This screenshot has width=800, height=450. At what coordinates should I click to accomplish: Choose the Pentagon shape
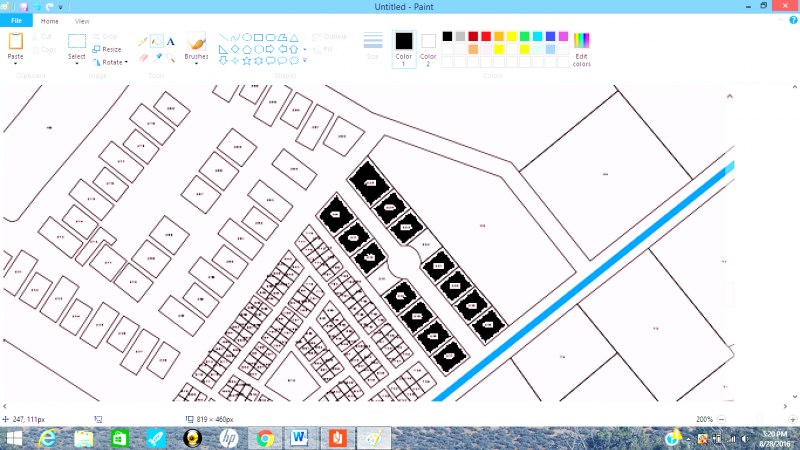coord(246,49)
